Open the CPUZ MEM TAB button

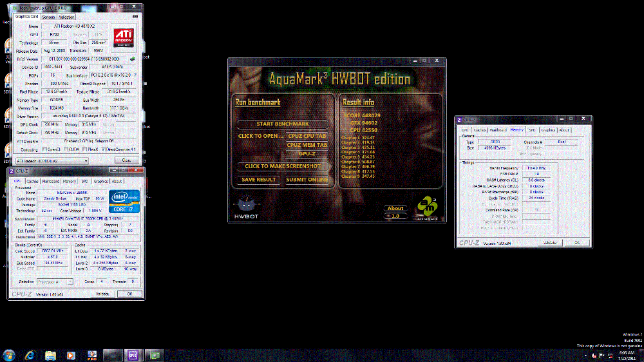307,145
